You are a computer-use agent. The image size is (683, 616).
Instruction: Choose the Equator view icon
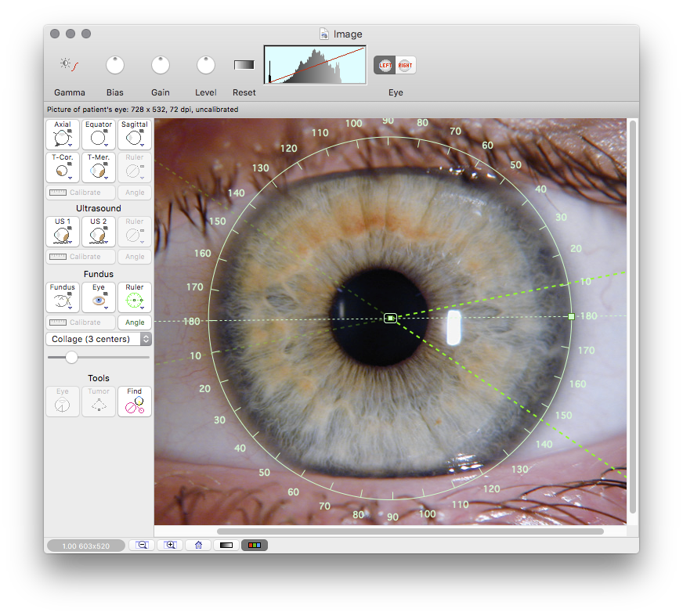point(99,135)
